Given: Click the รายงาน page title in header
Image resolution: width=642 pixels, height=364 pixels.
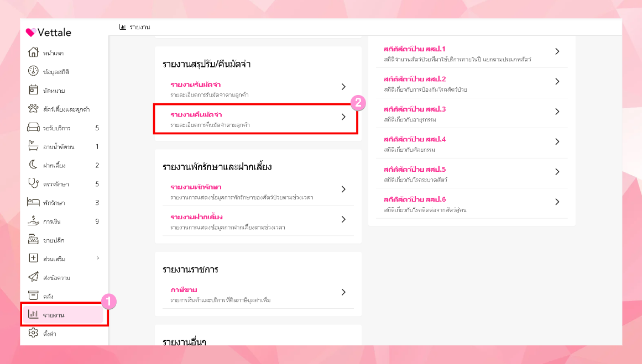Looking at the screenshot, I should click(139, 27).
